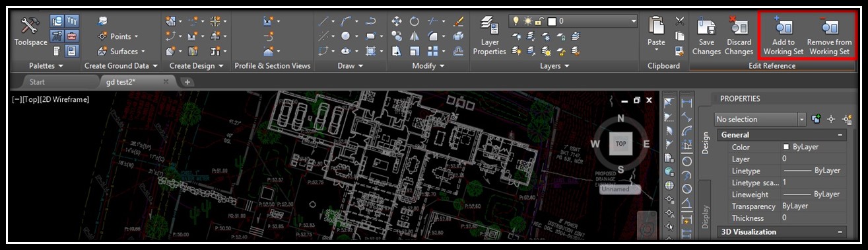Select the Line draw tool
Image resolution: width=868 pixels, height=250 pixels.
click(x=323, y=22)
